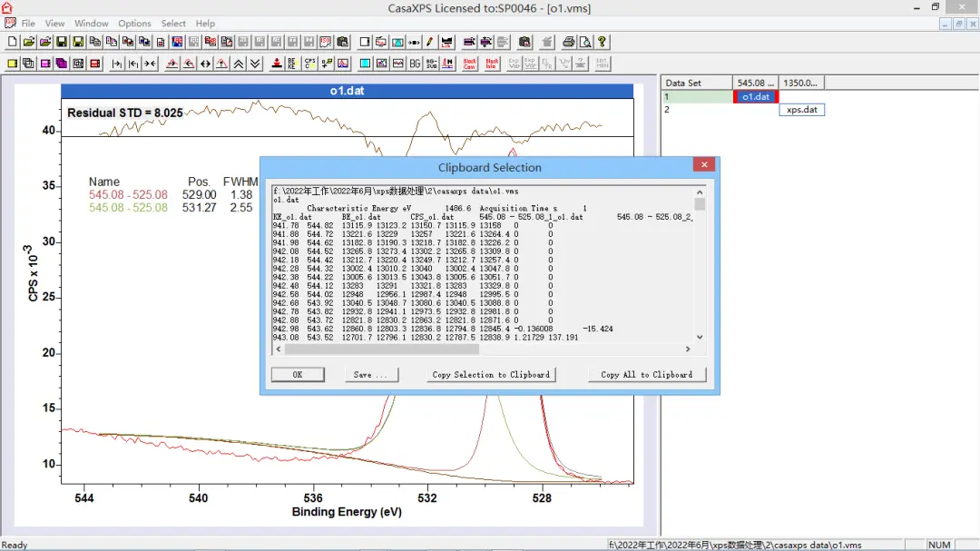Screen dimensions: 980x551
Task: Click the Print icon in toolbar
Action: point(568,42)
